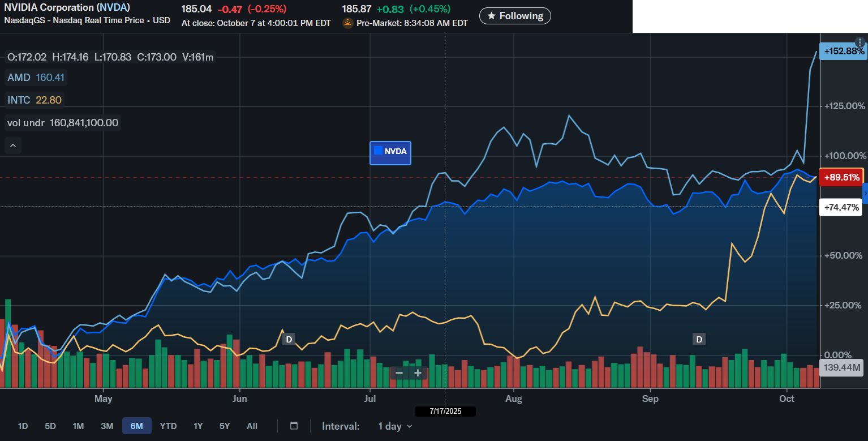This screenshot has height=441, width=868.
Task: Click the blue NVDA color swatch
Action: pos(379,151)
